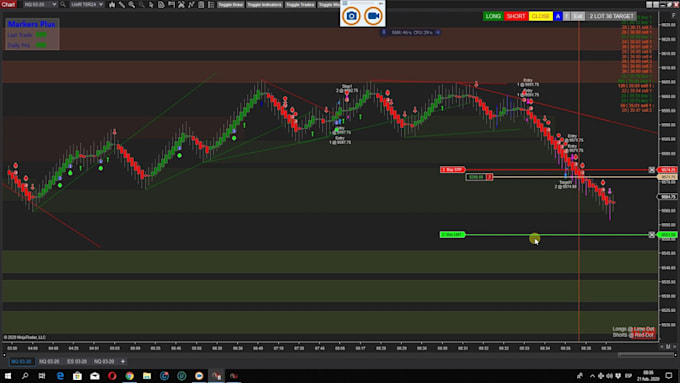Show hidden system tray icons
This screenshot has width=680, height=383.
(592, 376)
